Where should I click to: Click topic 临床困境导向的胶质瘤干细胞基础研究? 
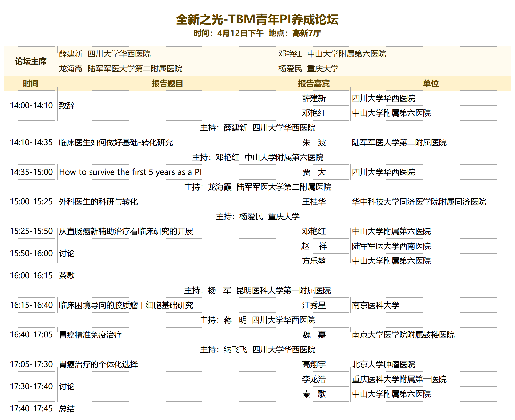(x=126, y=305)
